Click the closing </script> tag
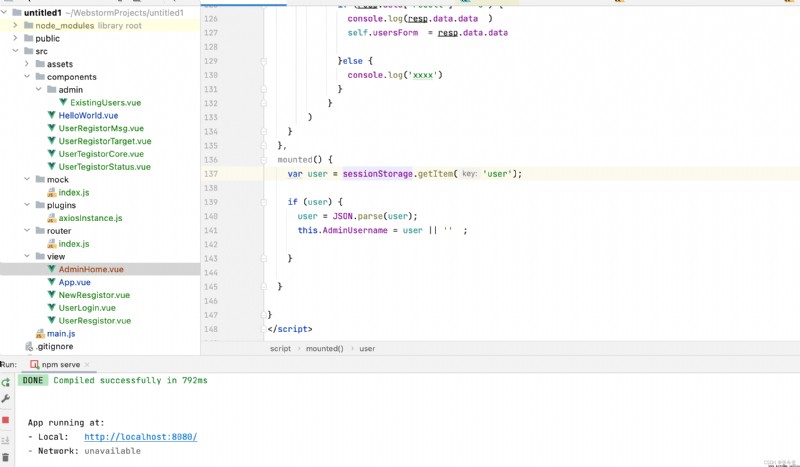 290,329
